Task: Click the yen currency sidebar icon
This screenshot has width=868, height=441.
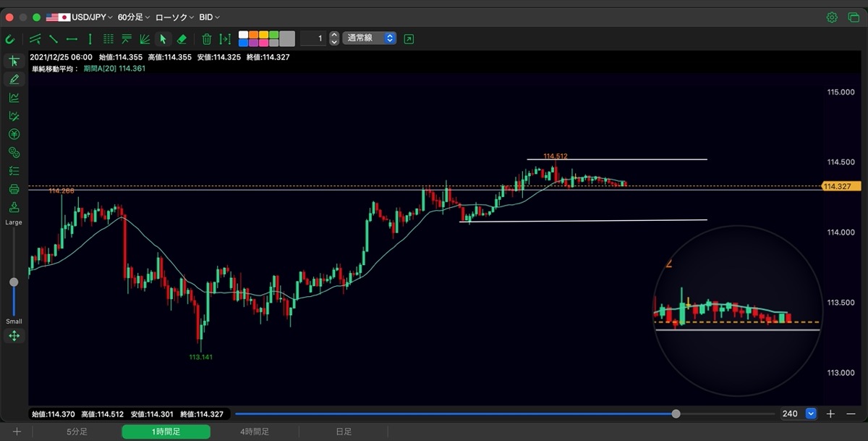Action: [14, 134]
